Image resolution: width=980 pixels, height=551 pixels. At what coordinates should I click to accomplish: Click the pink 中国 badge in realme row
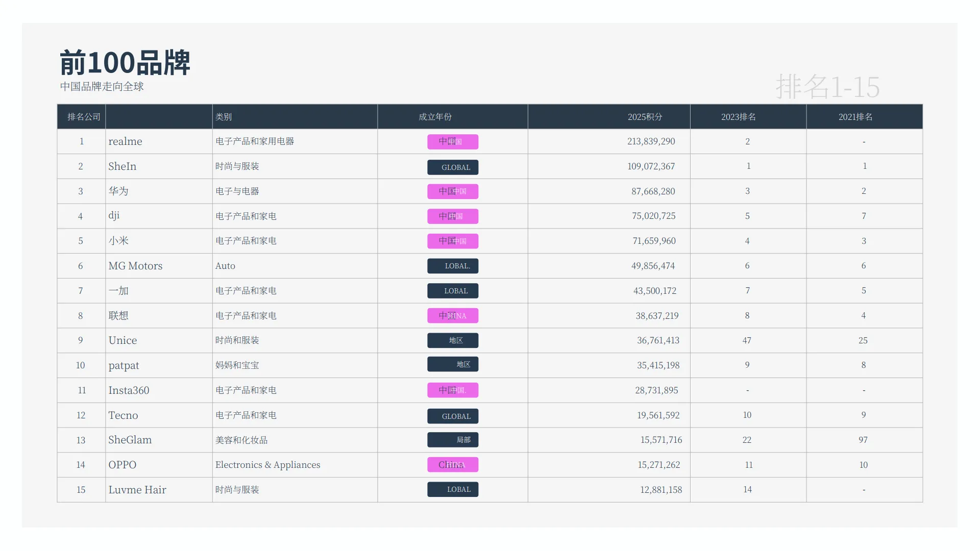(453, 142)
